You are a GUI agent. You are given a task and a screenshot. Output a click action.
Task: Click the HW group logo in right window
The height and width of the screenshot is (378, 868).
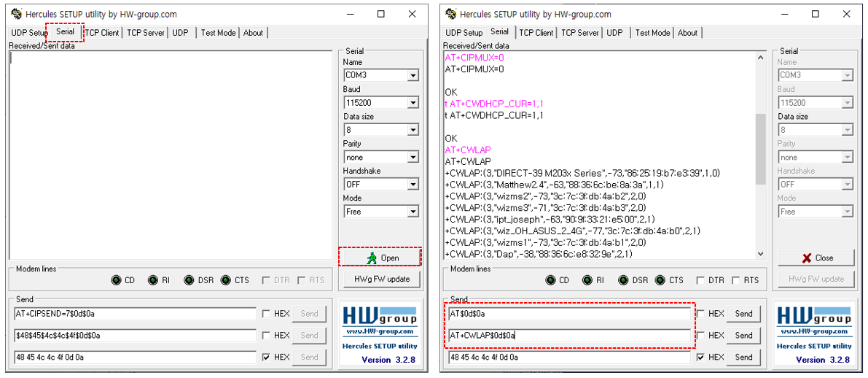click(814, 316)
